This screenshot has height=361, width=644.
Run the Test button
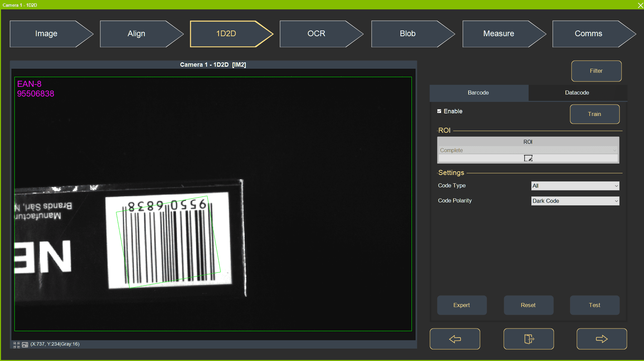pos(595,305)
